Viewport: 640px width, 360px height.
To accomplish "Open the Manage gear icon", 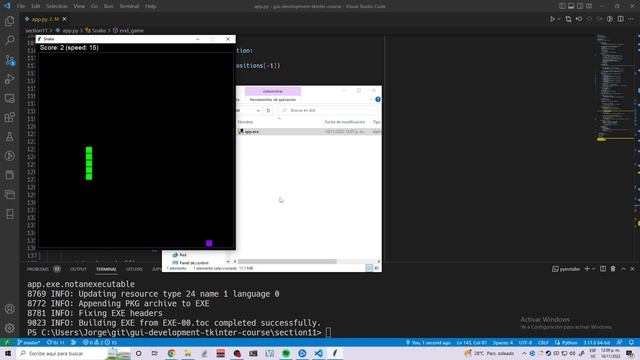I will pos(9,328).
